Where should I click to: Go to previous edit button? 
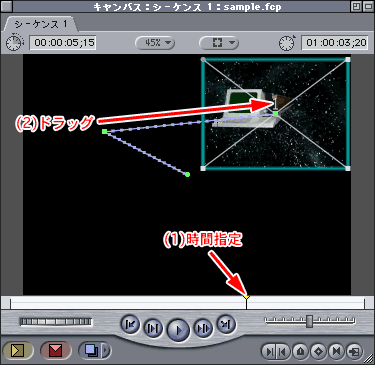pos(130,324)
